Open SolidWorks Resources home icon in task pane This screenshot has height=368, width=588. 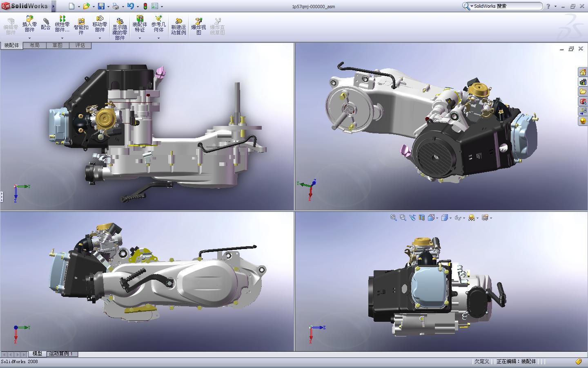coord(583,72)
